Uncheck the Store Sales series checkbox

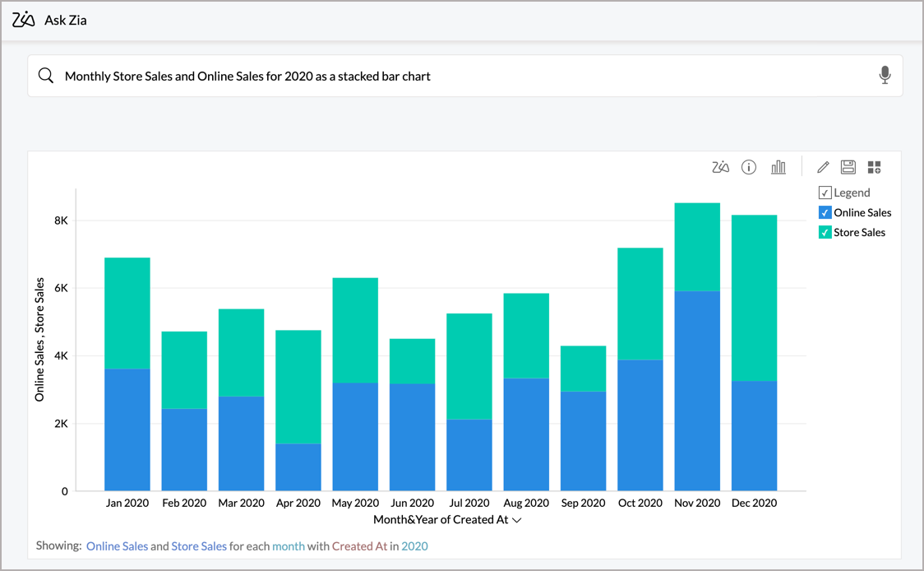[x=825, y=232]
